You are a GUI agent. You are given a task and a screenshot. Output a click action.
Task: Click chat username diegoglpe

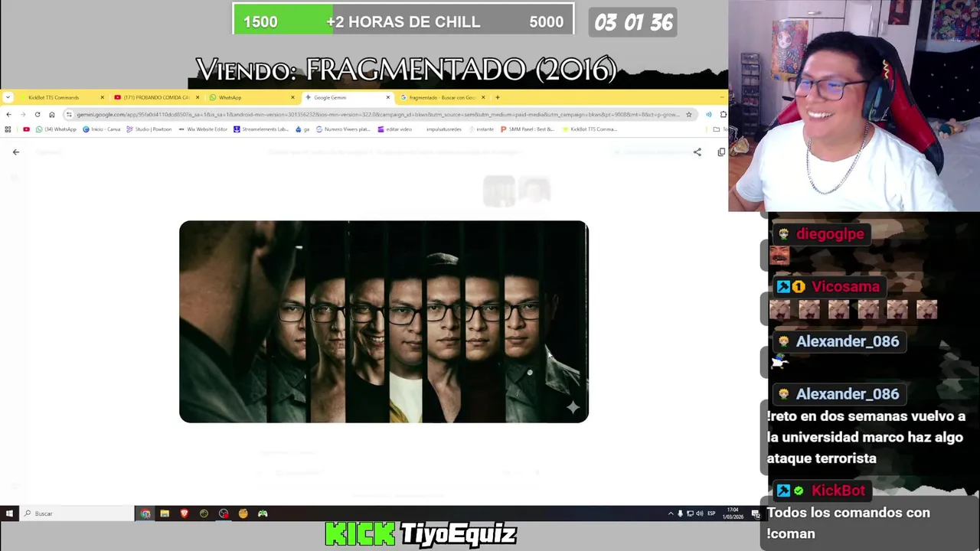tap(830, 234)
